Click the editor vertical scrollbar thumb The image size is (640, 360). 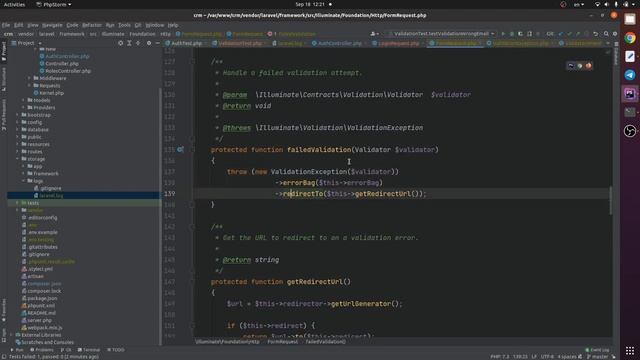click(611, 200)
